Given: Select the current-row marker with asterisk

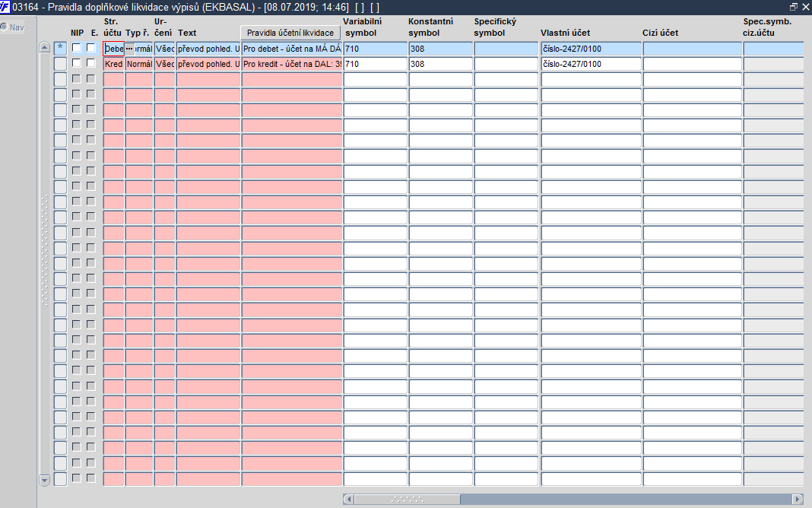Looking at the screenshot, I should coord(61,48).
